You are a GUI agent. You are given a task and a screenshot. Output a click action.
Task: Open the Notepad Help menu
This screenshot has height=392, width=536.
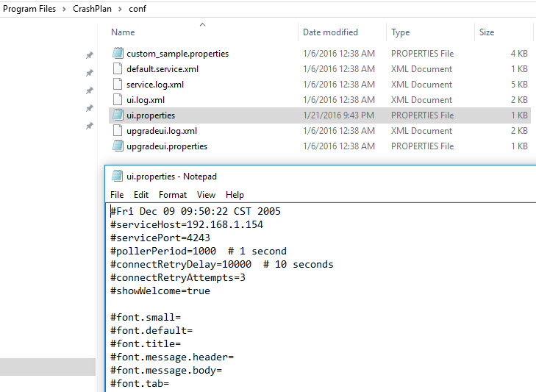[x=235, y=195]
